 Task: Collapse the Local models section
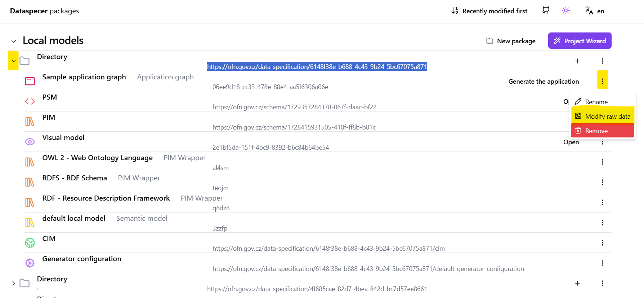14,41
